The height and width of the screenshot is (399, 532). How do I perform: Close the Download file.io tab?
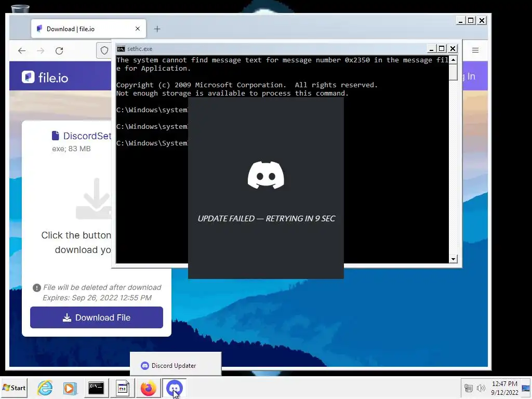point(137,29)
